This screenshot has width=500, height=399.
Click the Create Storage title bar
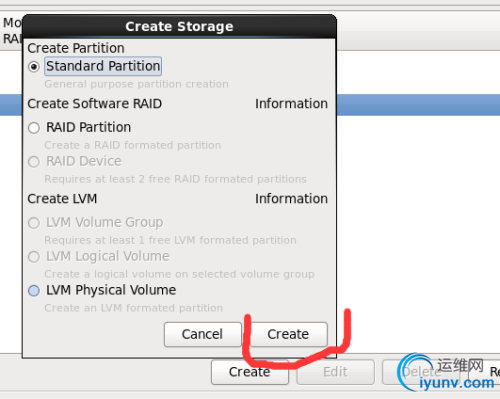[x=179, y=26]
